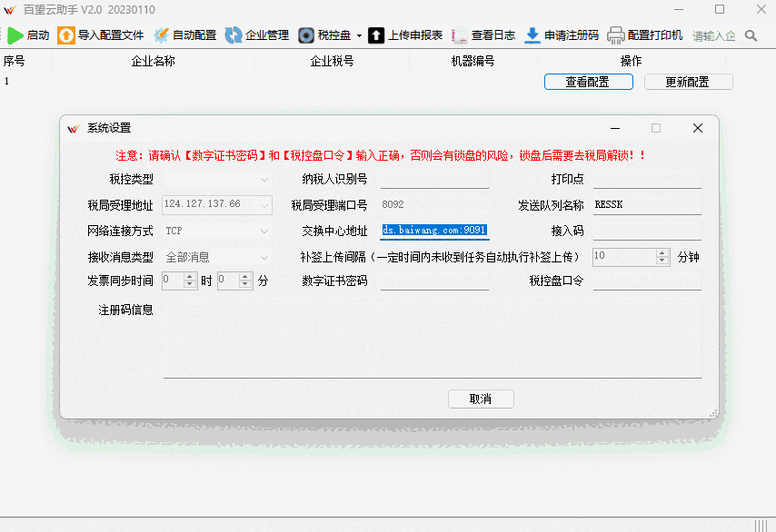
Task: Click the magnifier search icon in toolbar
Action: coord(751,35)
